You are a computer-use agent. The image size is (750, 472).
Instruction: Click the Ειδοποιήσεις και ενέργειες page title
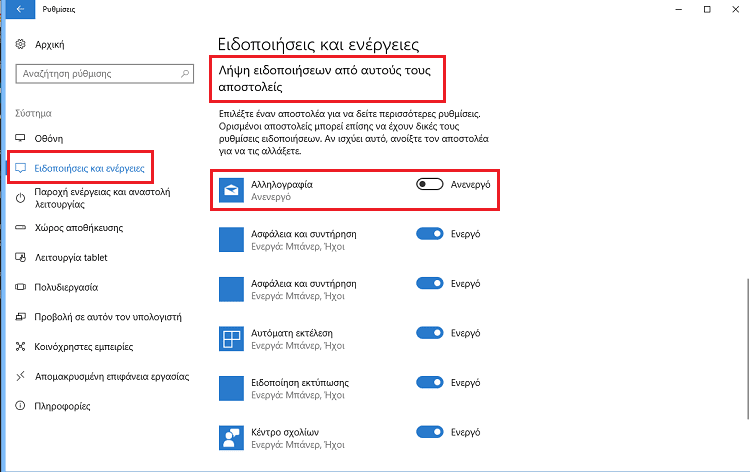pos(318,44)
